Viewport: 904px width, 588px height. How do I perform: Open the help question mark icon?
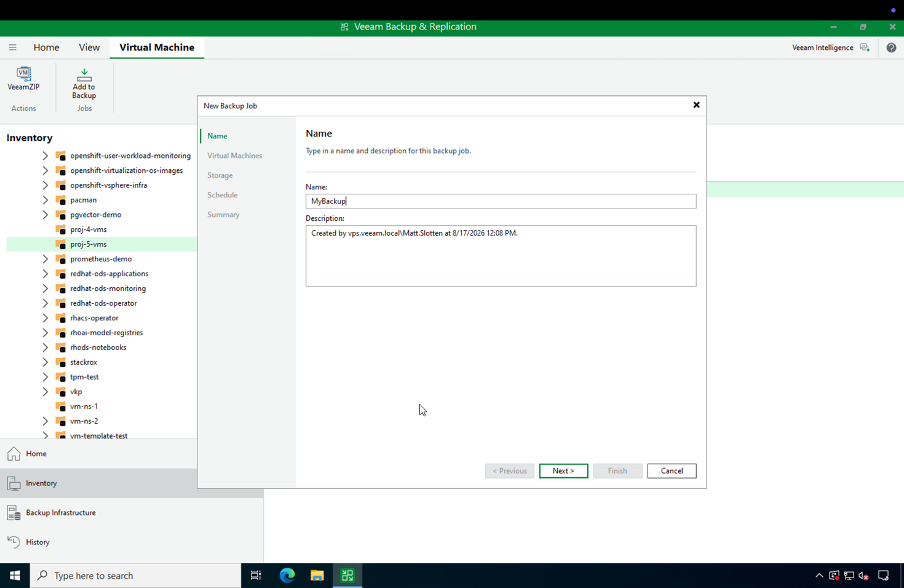(891, 47)
